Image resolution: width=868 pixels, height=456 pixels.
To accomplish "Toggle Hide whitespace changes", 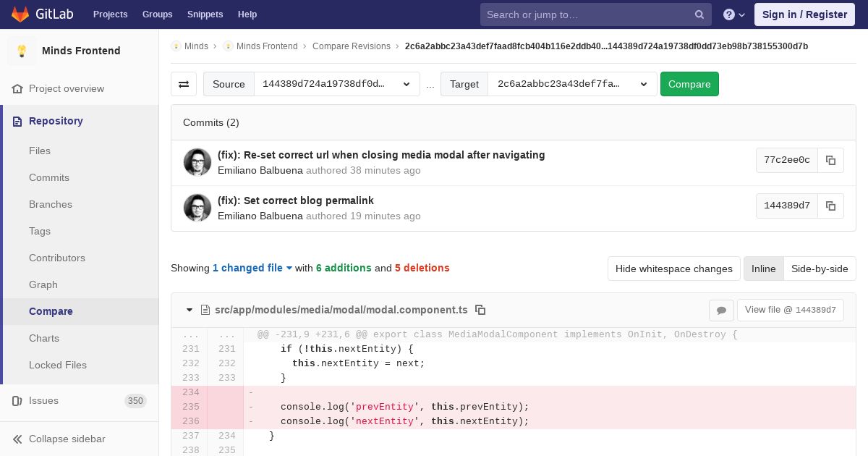I will pos(673,269).
